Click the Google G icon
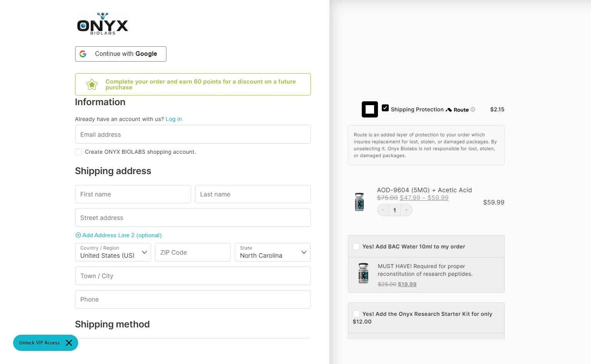This screenshot has height=364, width=591. (83, 54)
